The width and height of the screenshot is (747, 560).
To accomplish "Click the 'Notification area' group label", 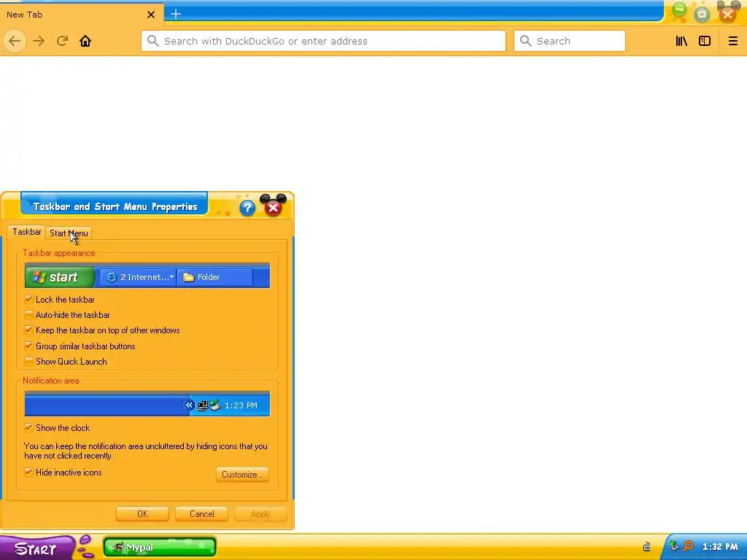I will 51,381.
